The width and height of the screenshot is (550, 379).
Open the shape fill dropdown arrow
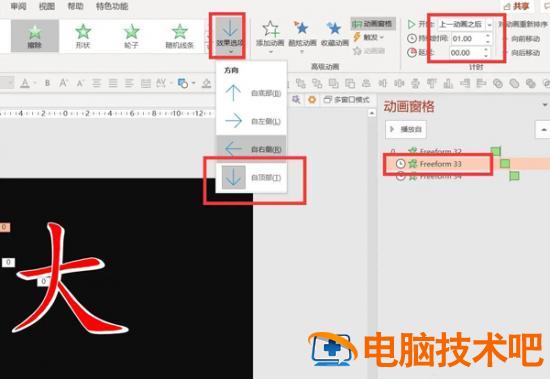pos(194,84)
